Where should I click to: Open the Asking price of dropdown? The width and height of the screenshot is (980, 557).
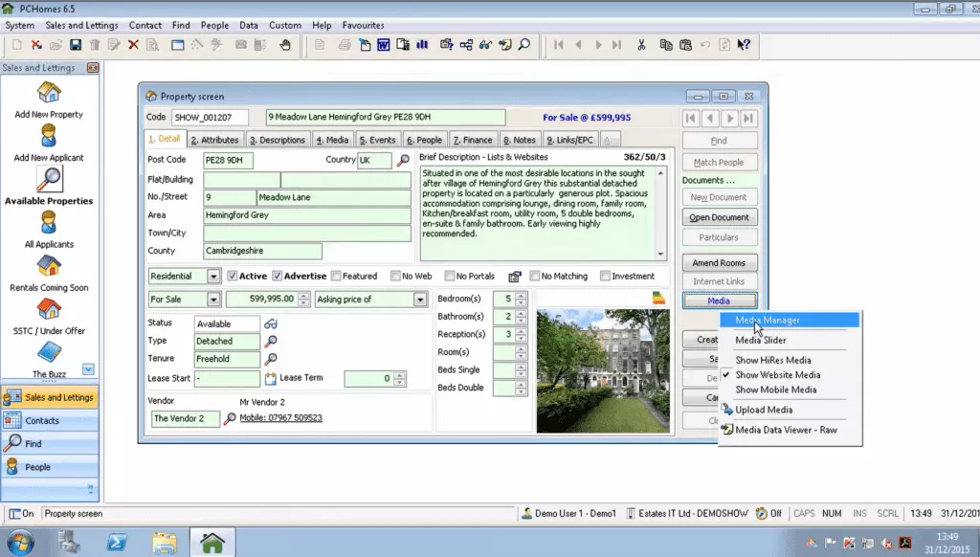(x=421, y=300)
